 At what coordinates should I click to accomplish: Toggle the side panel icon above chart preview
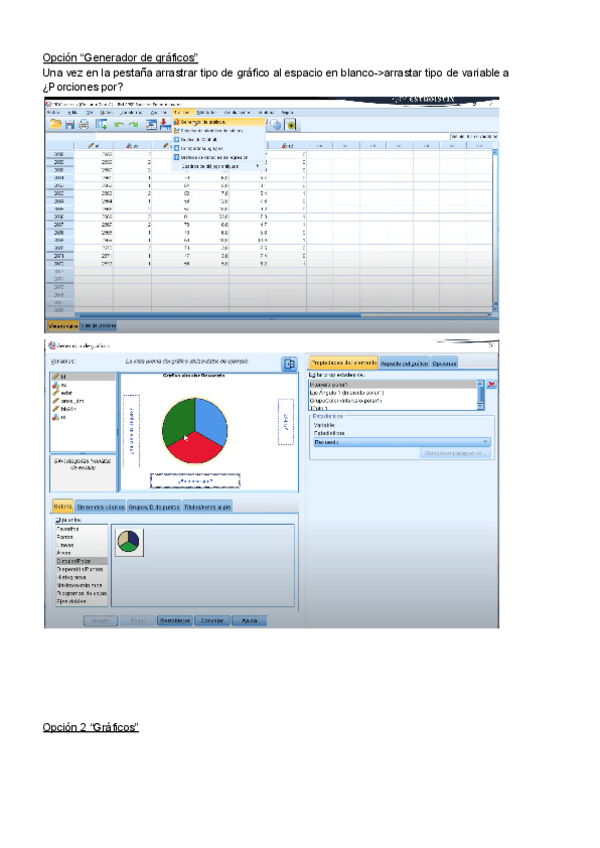(289, 364)
